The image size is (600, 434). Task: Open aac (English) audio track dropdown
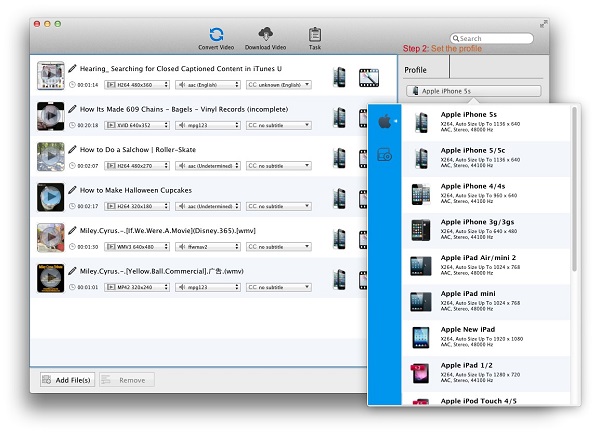[208, 85]
